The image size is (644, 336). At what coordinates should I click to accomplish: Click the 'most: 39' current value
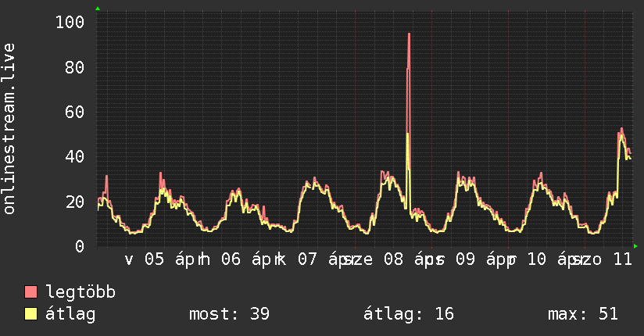coord(229,314)
